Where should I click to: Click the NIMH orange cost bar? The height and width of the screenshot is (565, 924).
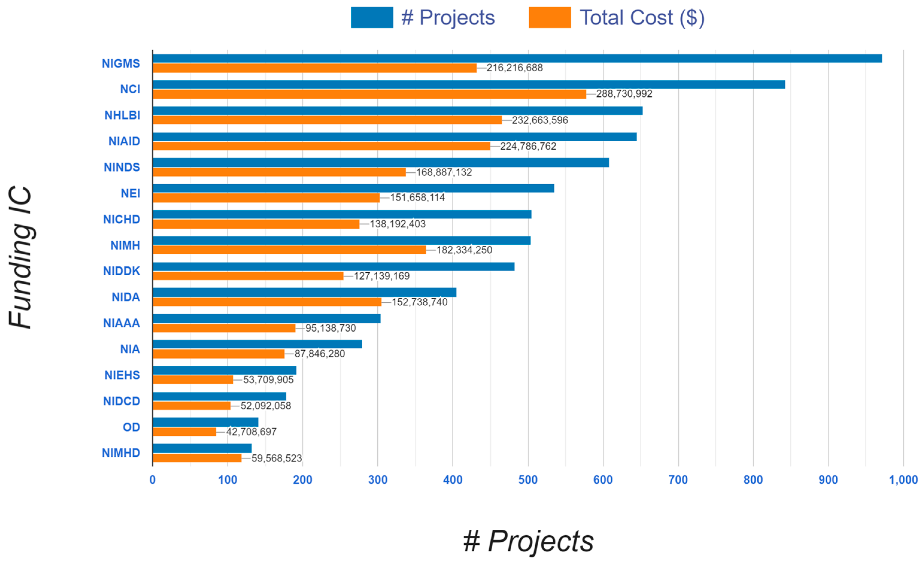coord(289,250)
